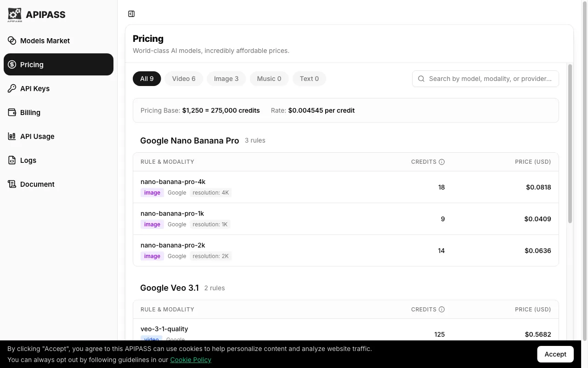
Task: Open the Cookie Policy link
Action: click(x=191, y=360)
